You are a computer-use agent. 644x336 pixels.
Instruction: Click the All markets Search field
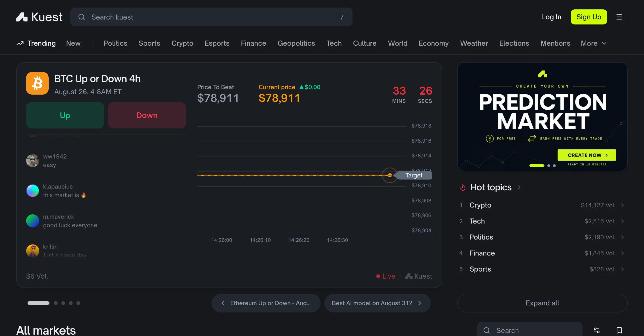click(x=530, y=330)
